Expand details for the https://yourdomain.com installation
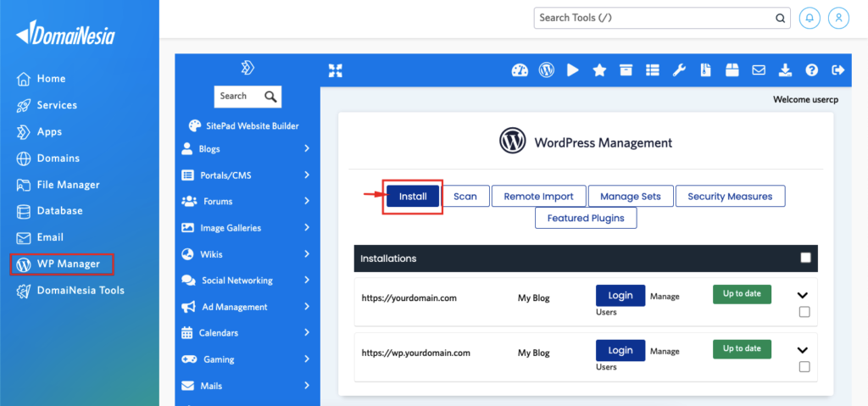 tap(803, 296)
